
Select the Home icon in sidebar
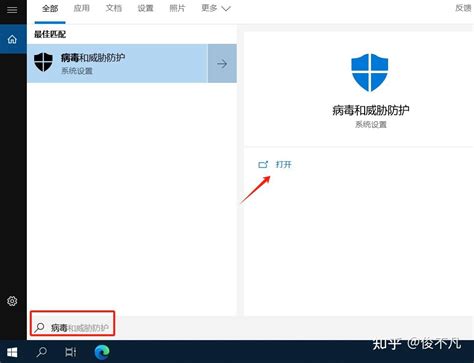(x=12, y=40)
